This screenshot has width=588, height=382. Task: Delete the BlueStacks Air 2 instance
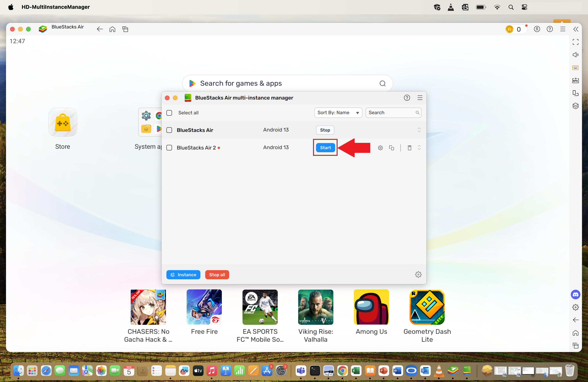coord(409,148)
